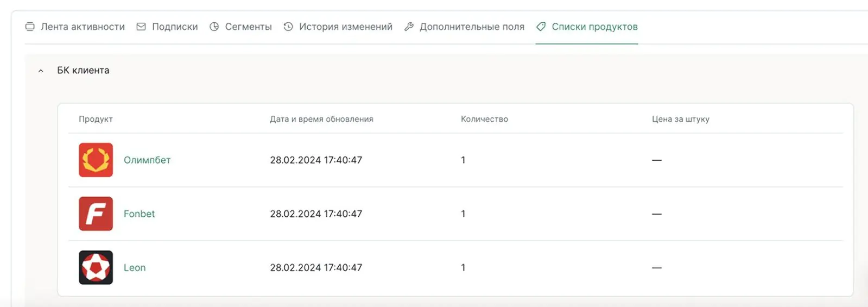The height and width of the screenshot is (307, 868).
Task: Open the Leon logo thumbnail
Action: coord(96,267)
